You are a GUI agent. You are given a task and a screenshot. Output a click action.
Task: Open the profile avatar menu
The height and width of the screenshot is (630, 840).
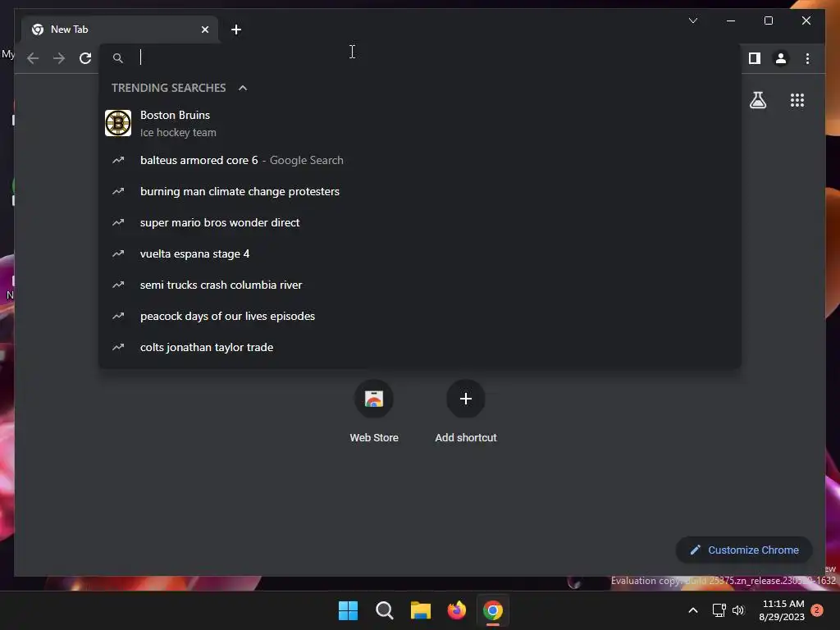[781, 58]
